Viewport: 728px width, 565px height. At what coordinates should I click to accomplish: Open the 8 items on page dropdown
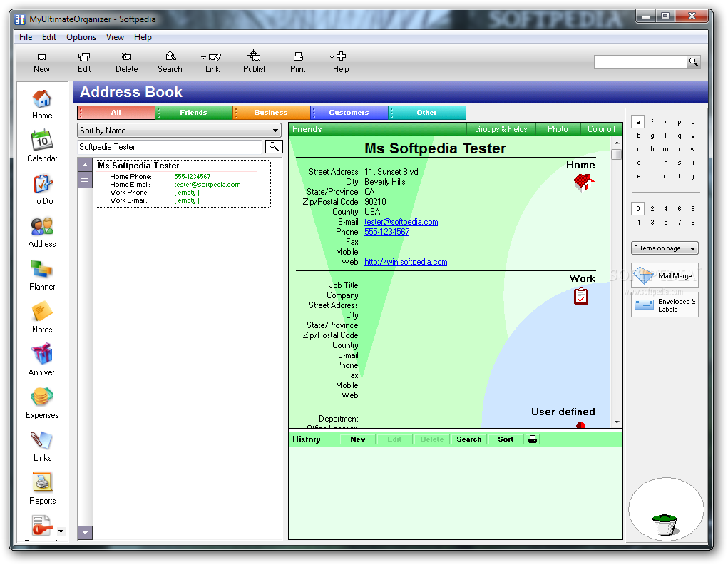[665, 248]
